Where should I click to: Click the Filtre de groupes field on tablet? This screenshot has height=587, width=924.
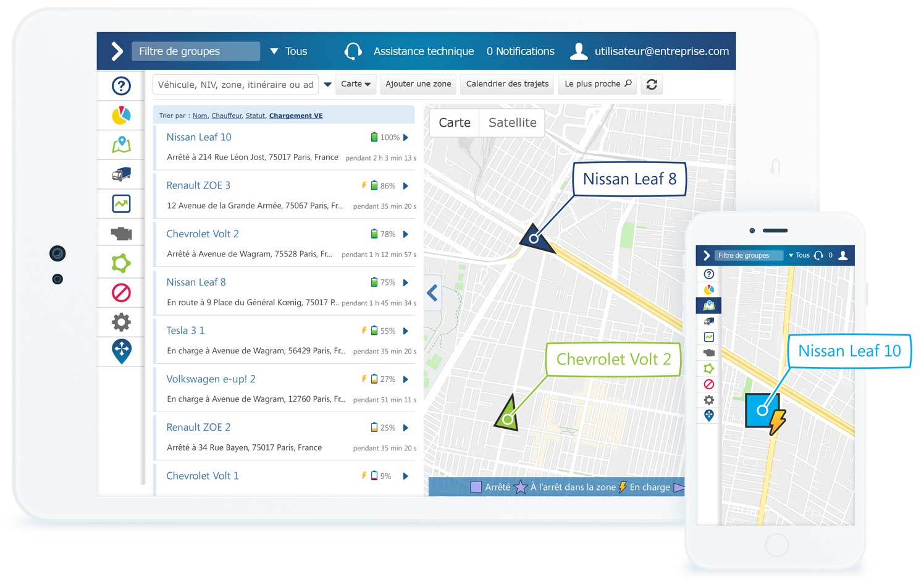pos(196,51)
